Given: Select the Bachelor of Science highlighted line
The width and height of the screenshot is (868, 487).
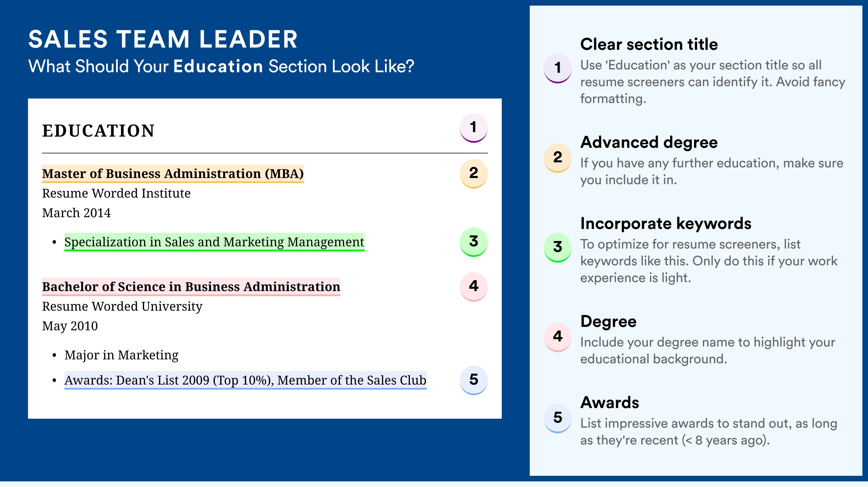Looking at the screenshot, I should tap(191, 287).
